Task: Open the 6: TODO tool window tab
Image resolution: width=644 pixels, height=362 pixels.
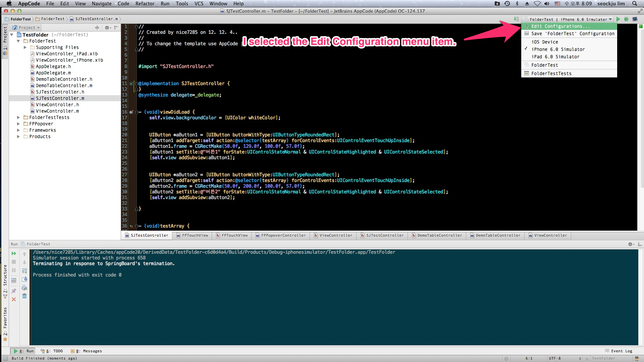Action: click(52, 351)
